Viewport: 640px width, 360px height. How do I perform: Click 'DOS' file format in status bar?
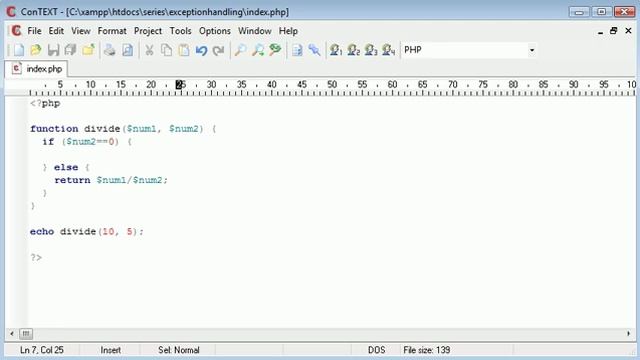point(376,350)
